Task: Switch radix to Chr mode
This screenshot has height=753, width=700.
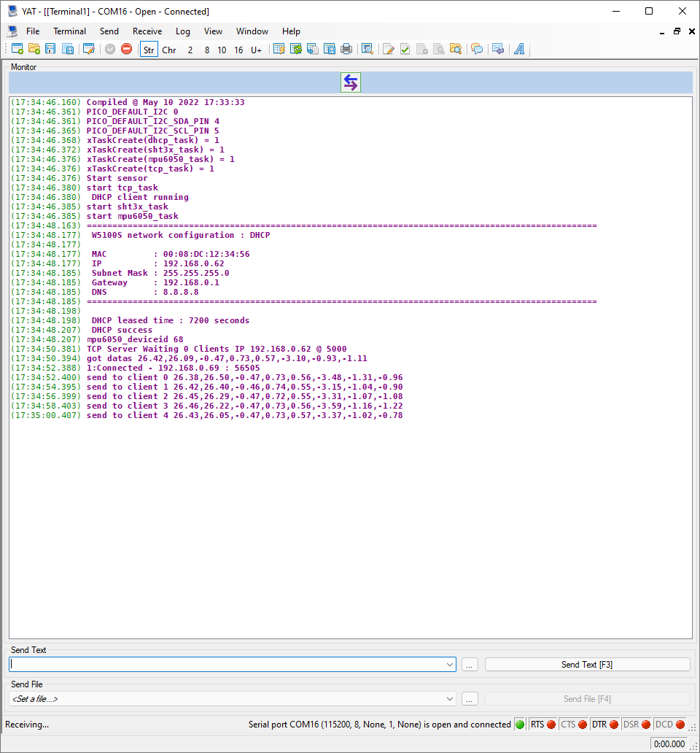Action: click(x=168, y=49)
